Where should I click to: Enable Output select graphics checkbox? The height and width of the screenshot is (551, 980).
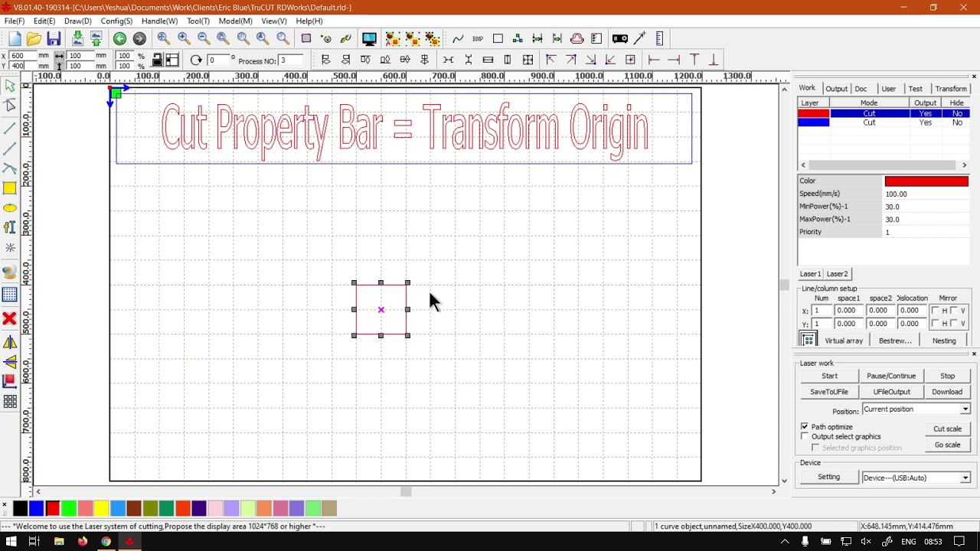805,436
